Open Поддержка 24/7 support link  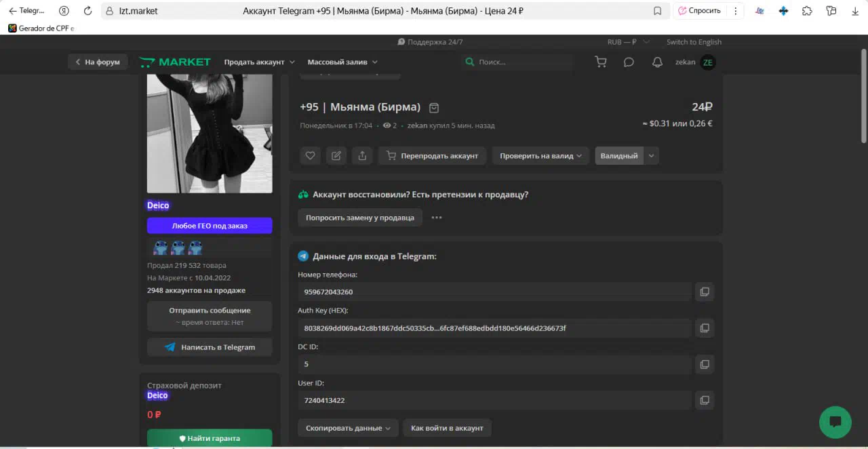click(x=431, y=42)
